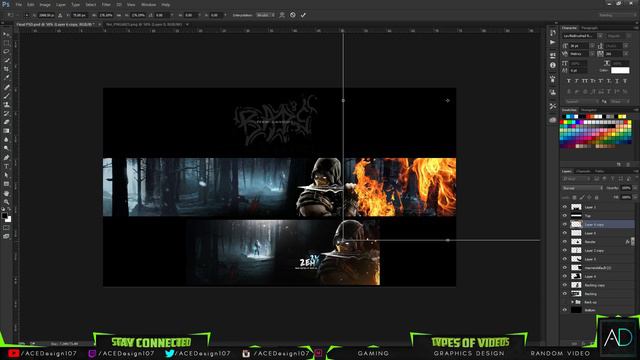
Task: Toggle visibility of the Backing layer
Action: pyautogui.click(x=565, y=293)
